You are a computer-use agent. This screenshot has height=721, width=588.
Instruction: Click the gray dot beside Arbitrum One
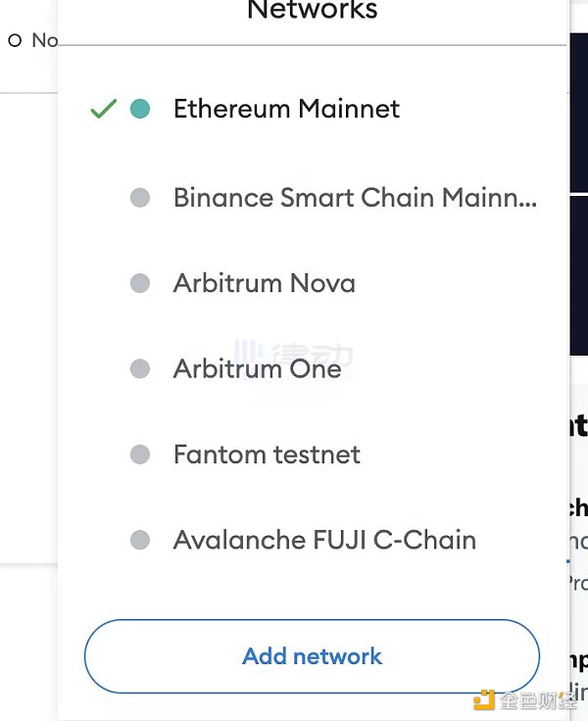click(140, 369)
